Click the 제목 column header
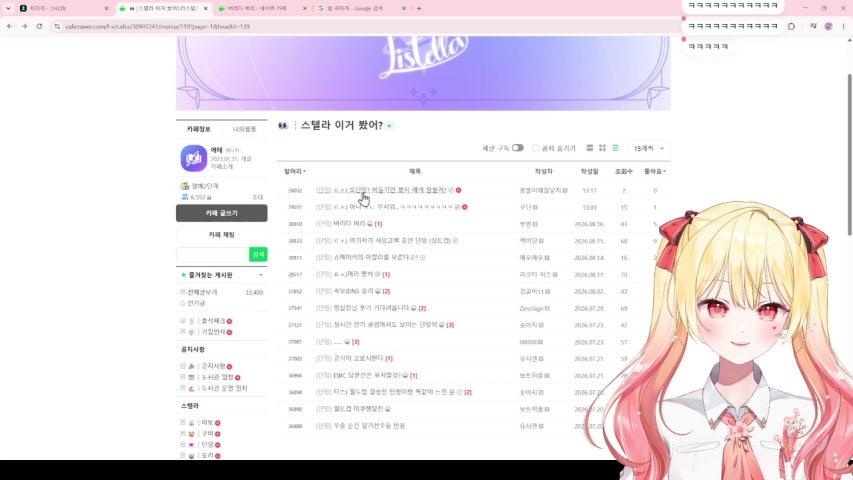This screenshot has width=853, height=480. tap(415, 171)
